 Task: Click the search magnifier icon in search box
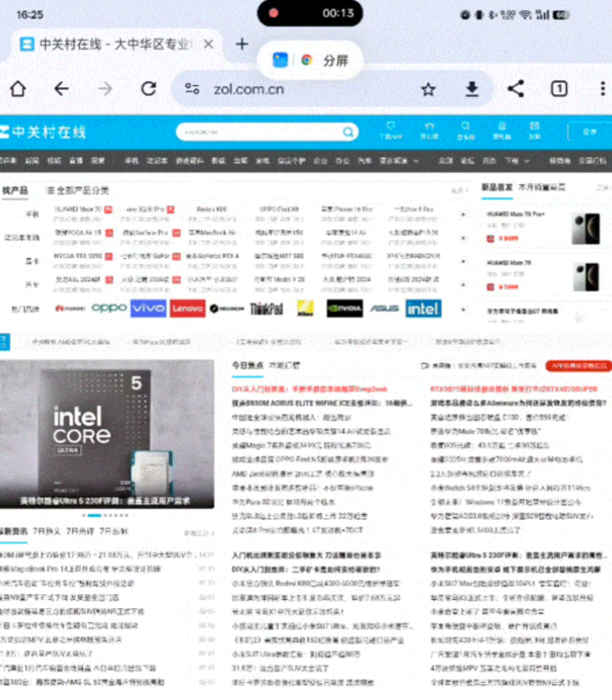[x=347, y=132]
